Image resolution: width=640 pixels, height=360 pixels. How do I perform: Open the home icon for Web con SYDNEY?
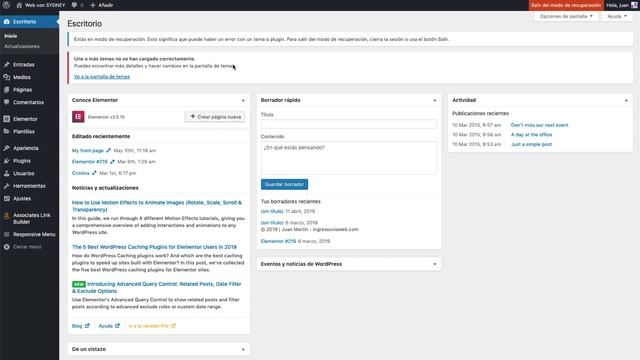[19, 5]
